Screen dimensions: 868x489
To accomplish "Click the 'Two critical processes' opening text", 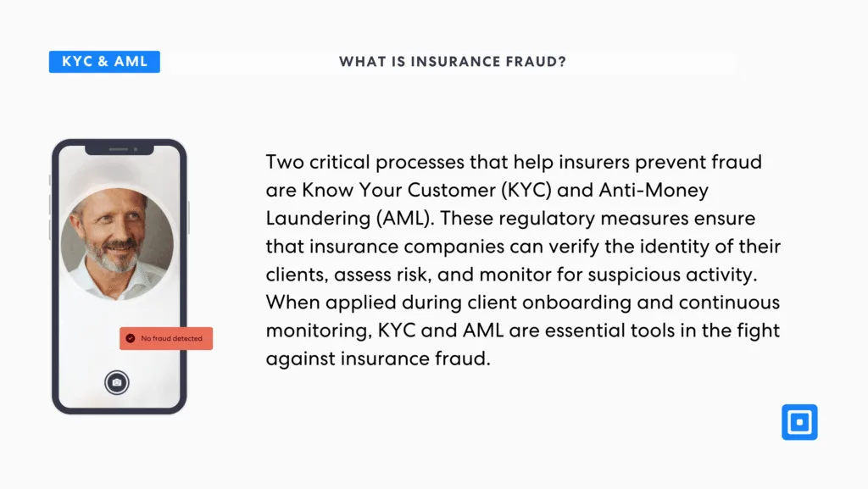I will click(364, 162).
